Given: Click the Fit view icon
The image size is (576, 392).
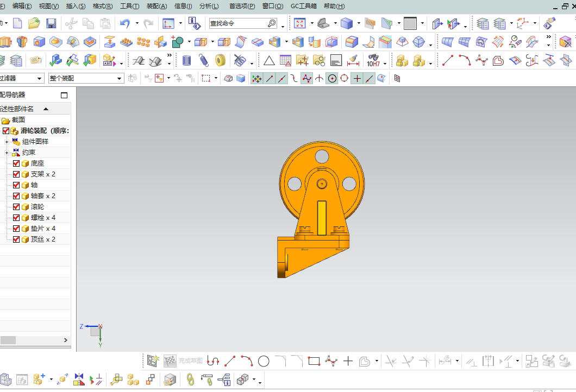Looking at the screenshot, I should [300, 23].
